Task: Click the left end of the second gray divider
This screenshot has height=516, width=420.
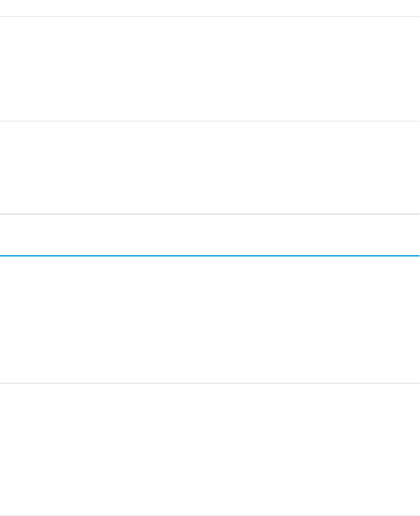Action: coord(2,121)
